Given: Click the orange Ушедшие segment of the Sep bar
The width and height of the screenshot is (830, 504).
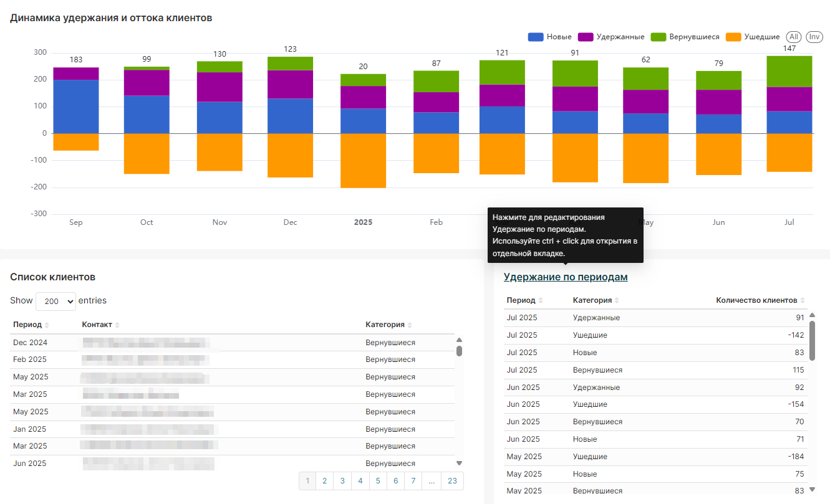Looking at the screenshot, I should [x=76, y=142].
